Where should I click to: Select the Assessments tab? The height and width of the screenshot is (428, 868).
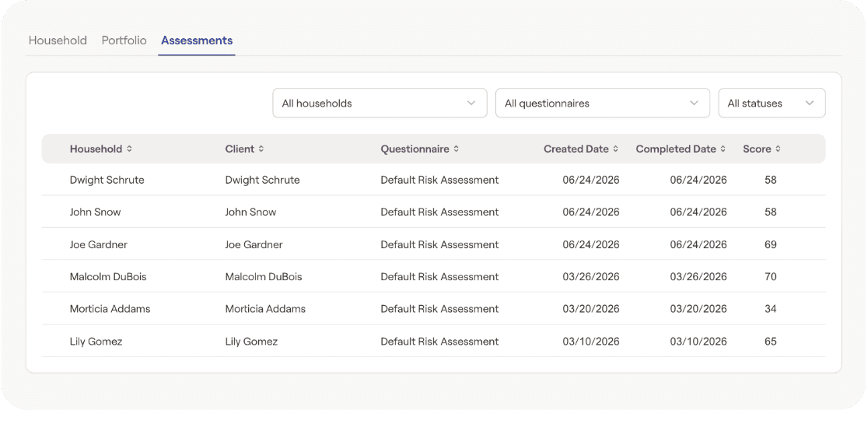pos(197,40)
